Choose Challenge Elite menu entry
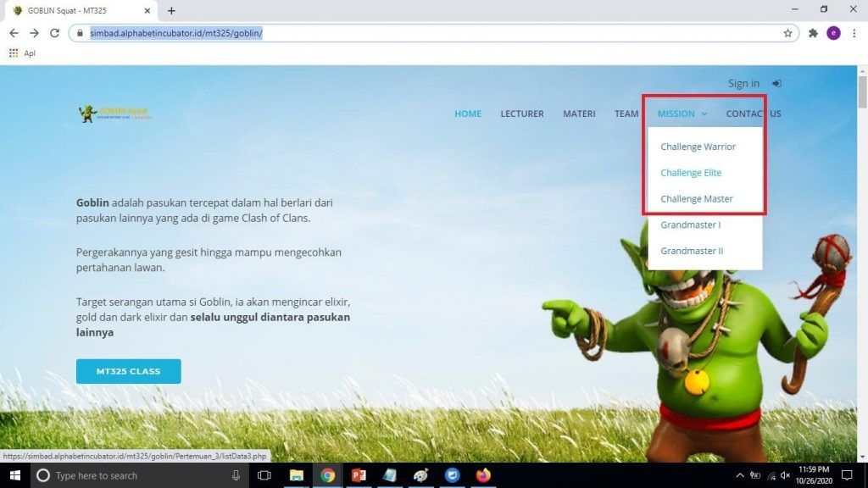Viewport: 868px width, 488px height. coord(691,173)
